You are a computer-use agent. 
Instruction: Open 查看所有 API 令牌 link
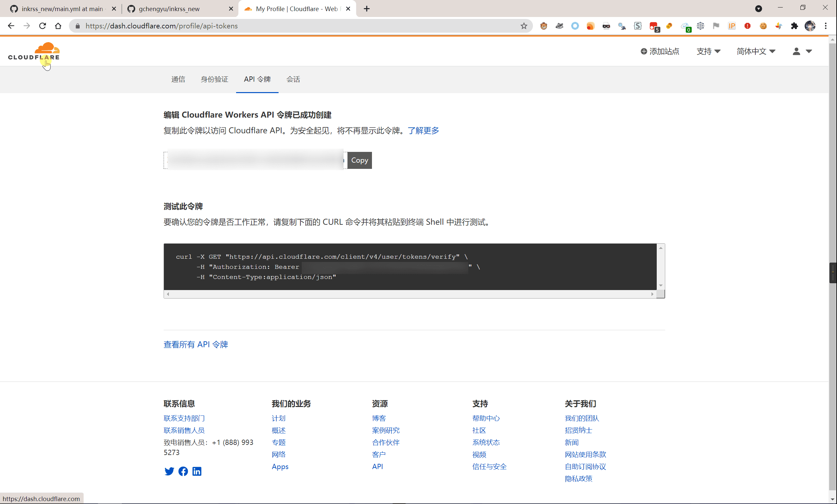(196, 344)
